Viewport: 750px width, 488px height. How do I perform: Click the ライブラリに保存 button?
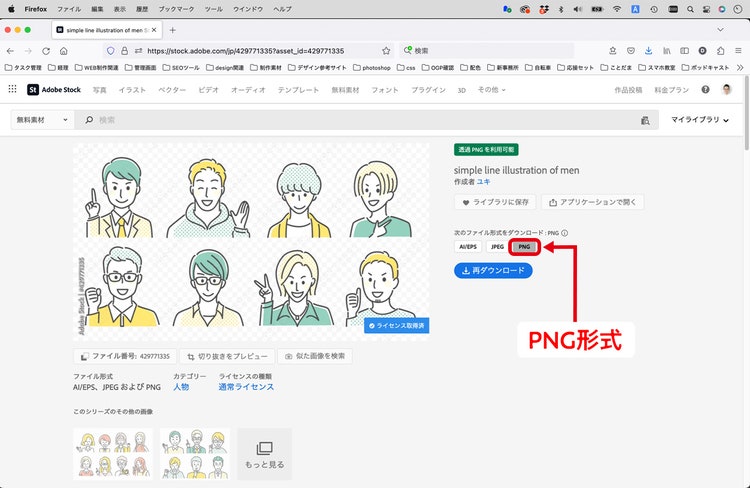tap(495, 202)
